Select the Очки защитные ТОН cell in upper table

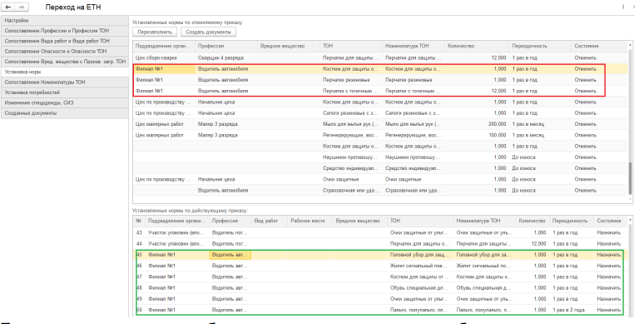(351, 179)
